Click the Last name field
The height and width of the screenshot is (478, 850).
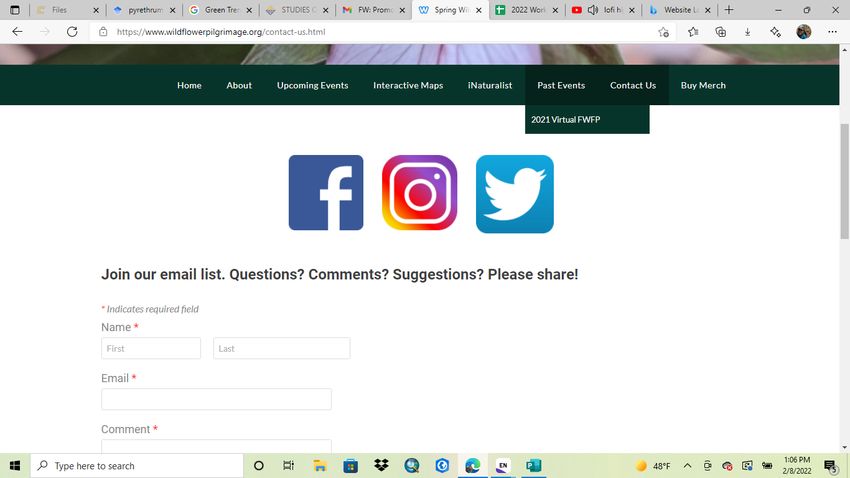pyautogui.click(x=281, y=348)
